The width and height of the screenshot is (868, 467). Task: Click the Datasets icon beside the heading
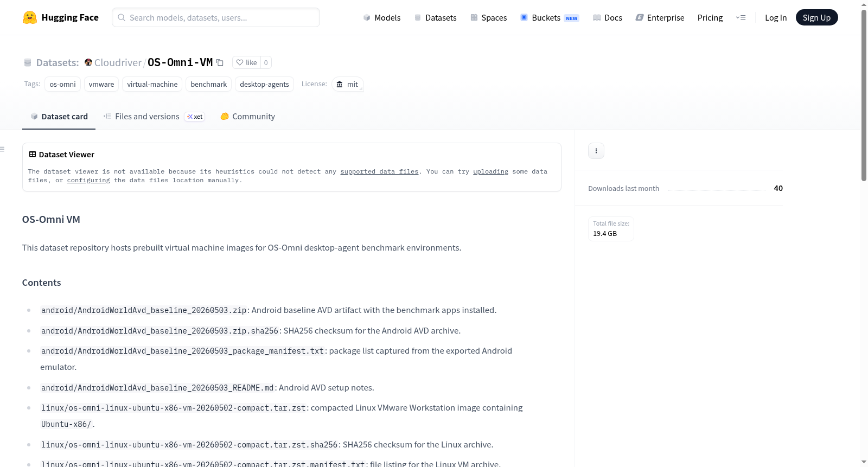coord(28,63)
